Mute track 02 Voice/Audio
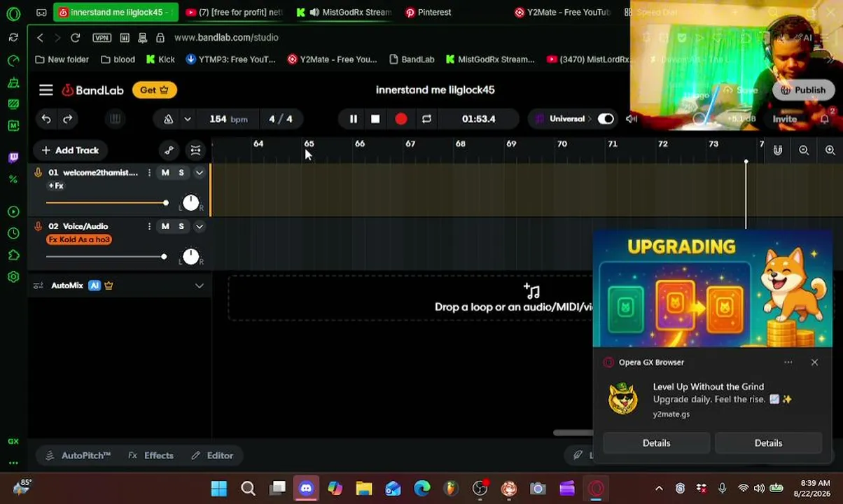This screenshot has height=504, width=843. click(165, 227)
